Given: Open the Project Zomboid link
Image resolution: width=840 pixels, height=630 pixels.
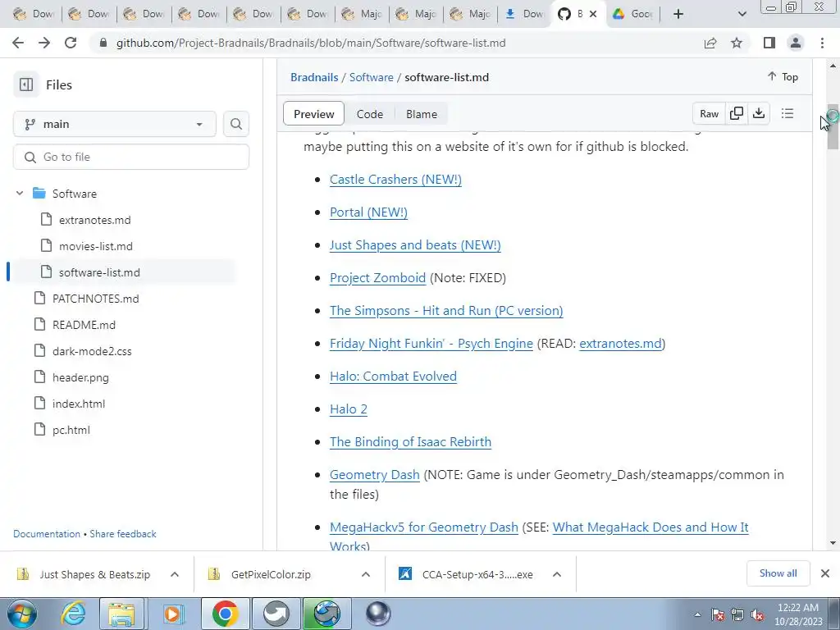Looking at the screenshot, I should [377, 277].
